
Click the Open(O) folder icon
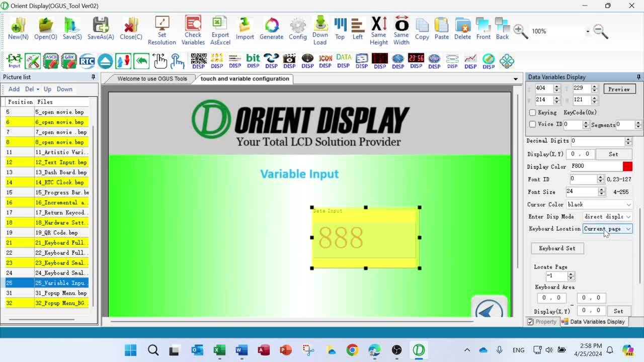click(x=46, y=29)
